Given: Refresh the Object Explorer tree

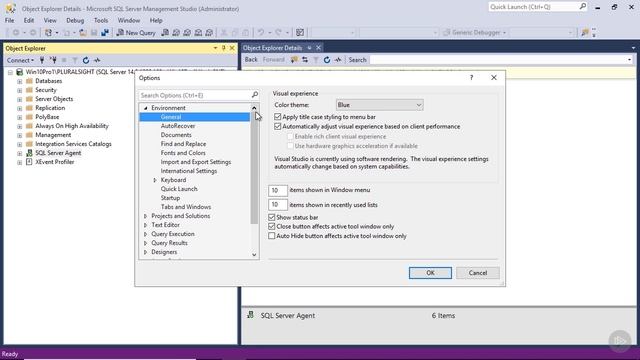Looking at the screenshot, I should tap(86, 60).
